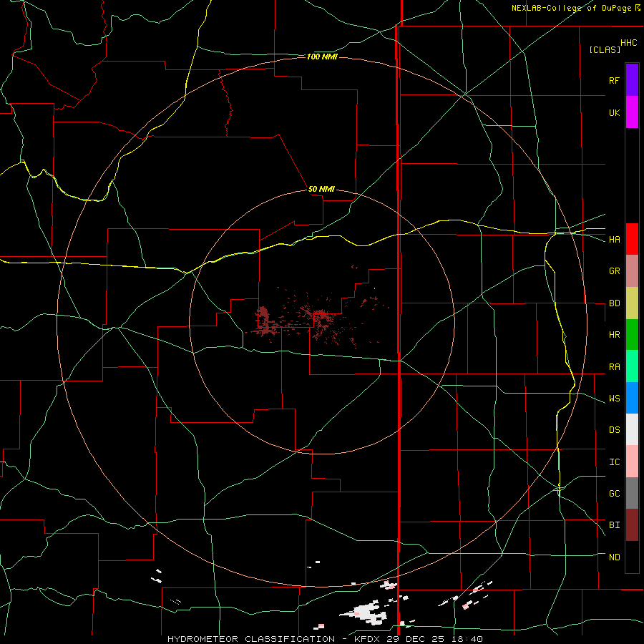
Task: Click the ND legend label
Action: 614,557
